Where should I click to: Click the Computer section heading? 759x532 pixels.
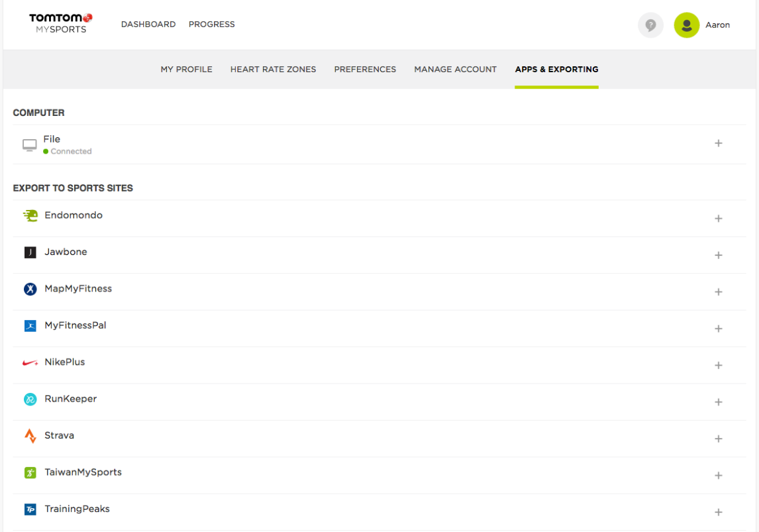(x=38, y=113)
